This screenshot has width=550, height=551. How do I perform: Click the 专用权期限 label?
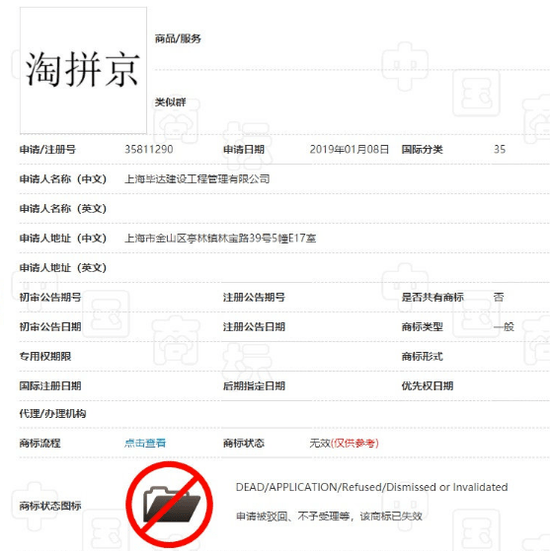[x=45, y=356]
